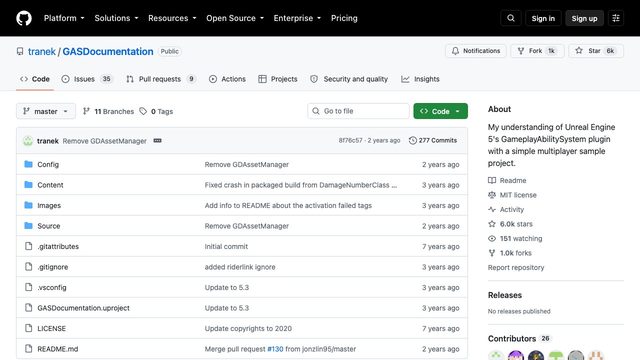Click the .gitattributes file icon
640x360 pixels.
tap(28, 246)
